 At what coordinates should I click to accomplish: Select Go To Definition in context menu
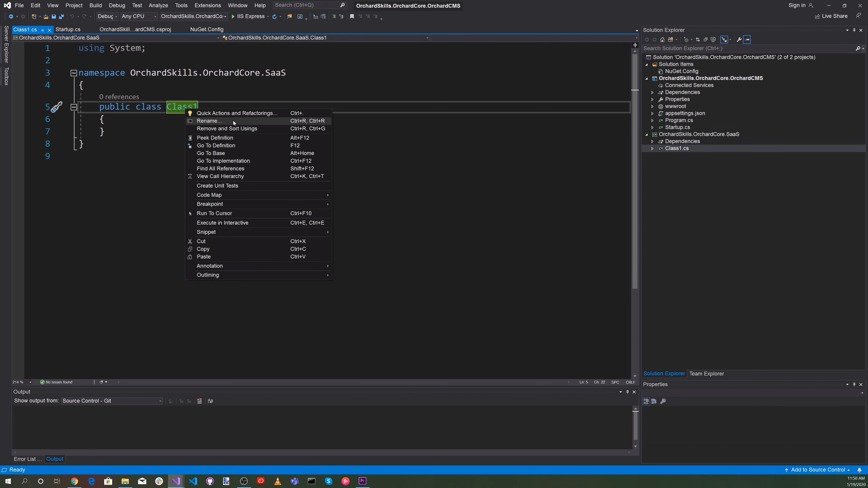click(x=258, y=145)
